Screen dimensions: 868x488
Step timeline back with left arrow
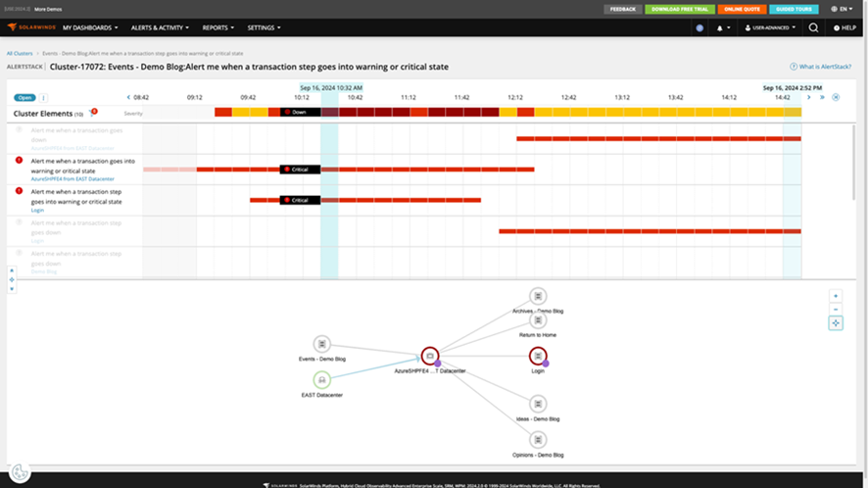click(x=128, y=97)
